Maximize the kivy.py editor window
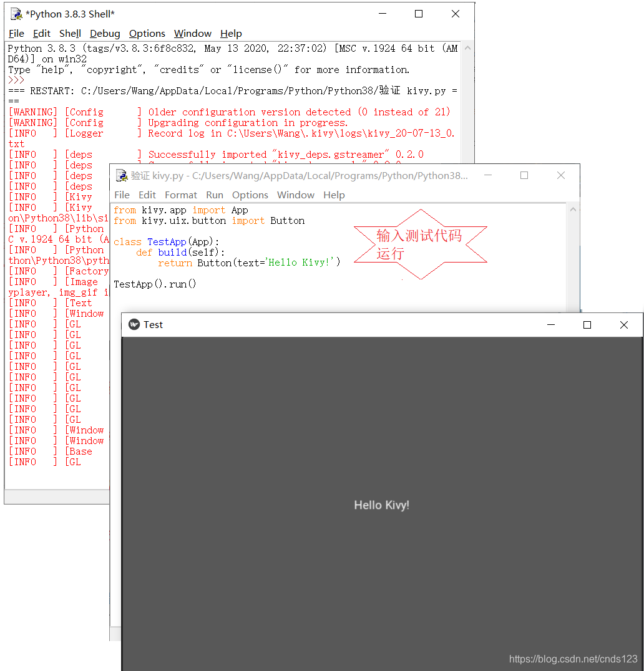The width and height of the screenshot is (644, 671). click(x=524, y=175)
